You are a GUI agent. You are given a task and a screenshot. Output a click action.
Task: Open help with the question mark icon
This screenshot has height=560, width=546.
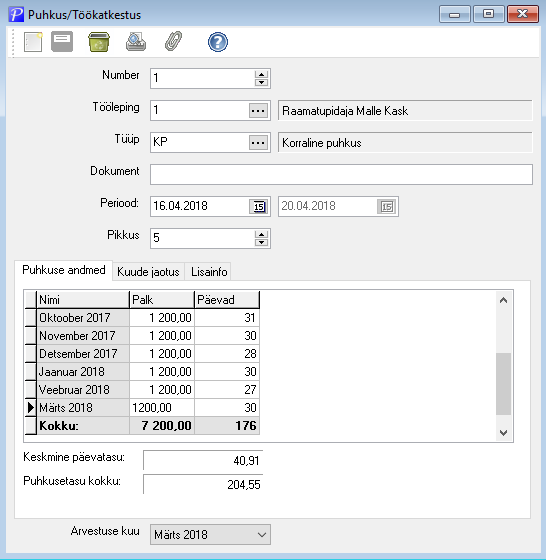[x=217, y=42]
